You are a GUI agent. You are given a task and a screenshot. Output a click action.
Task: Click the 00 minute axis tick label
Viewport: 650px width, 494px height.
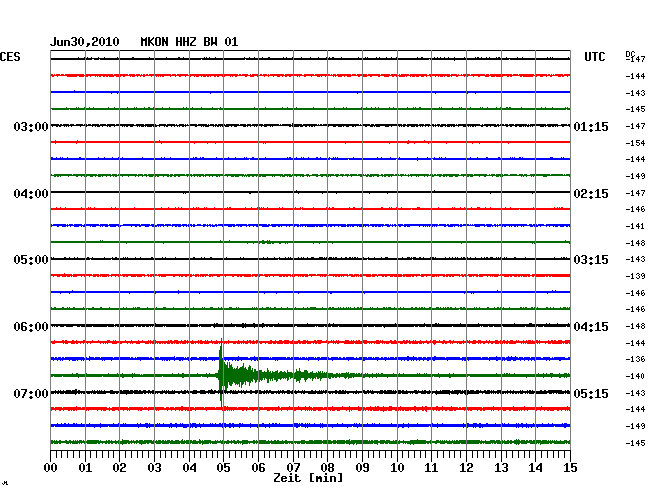point(51,467)
